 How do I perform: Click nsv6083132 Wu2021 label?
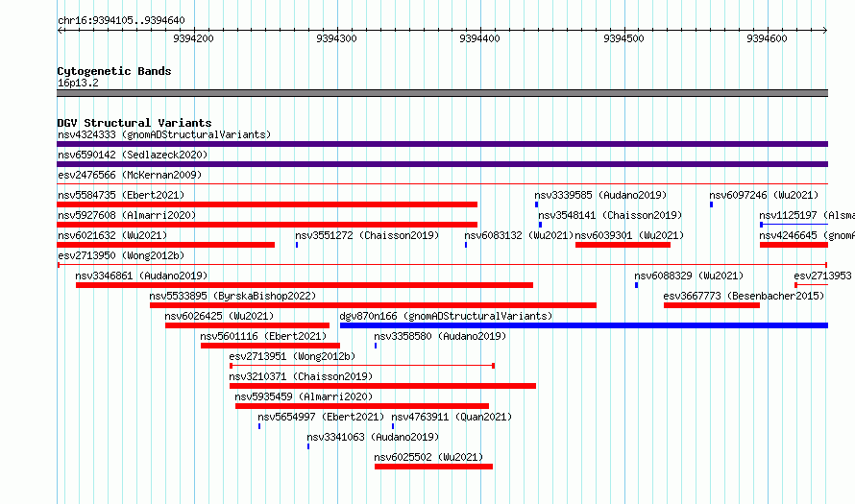click(x=519, y=235)
